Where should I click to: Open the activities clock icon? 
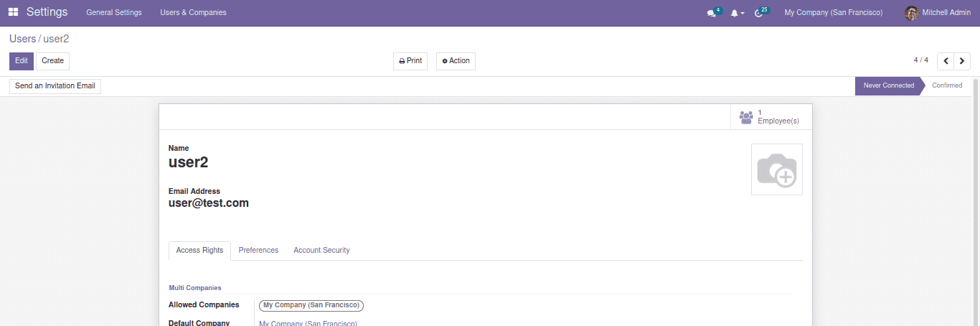coord(759,13)
